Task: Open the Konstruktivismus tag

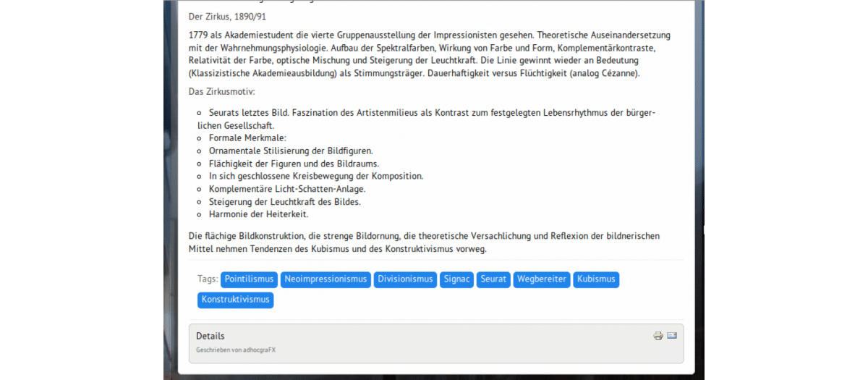Action: click(x=236, y=300)
